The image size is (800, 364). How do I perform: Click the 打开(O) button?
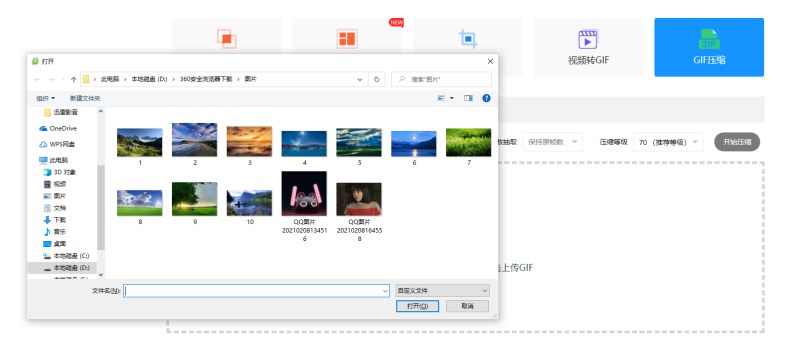[x=417, y=306]
